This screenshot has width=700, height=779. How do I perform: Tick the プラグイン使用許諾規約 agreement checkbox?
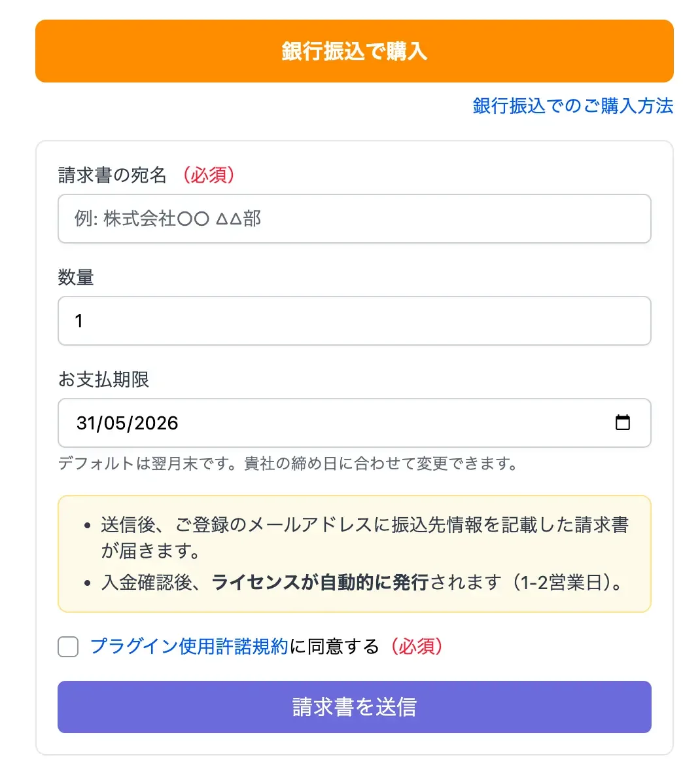click(x=68, y=647)
